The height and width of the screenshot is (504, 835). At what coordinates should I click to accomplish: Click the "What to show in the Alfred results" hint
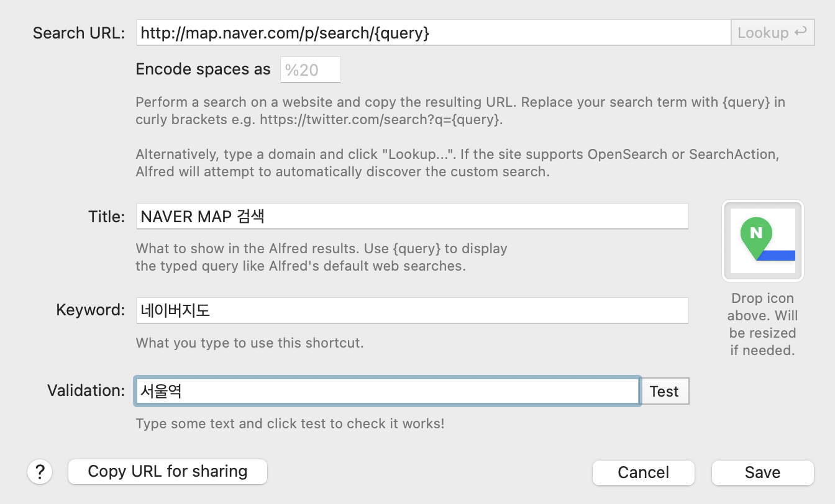[x=322, y=257]
